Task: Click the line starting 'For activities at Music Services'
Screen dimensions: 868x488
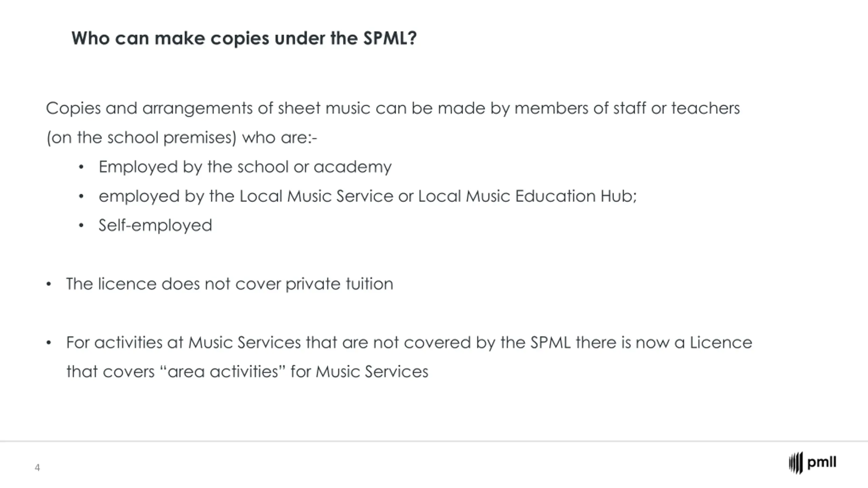Action: 409,342
